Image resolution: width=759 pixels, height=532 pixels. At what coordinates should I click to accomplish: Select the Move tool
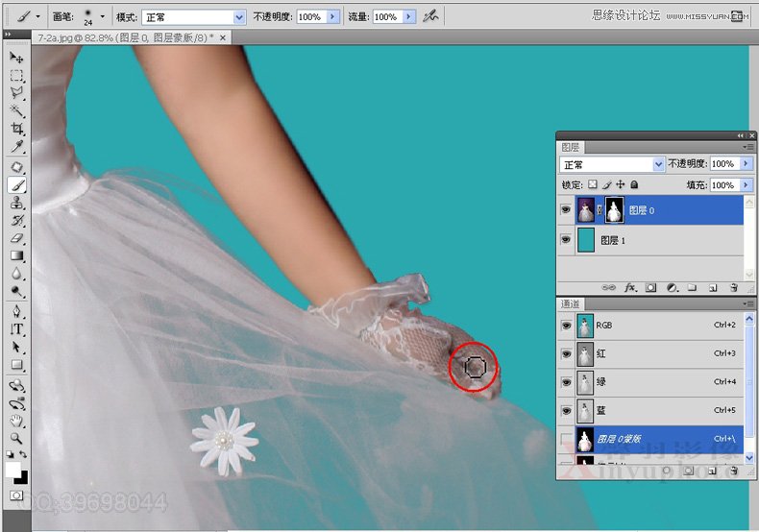tap(17, 58)
